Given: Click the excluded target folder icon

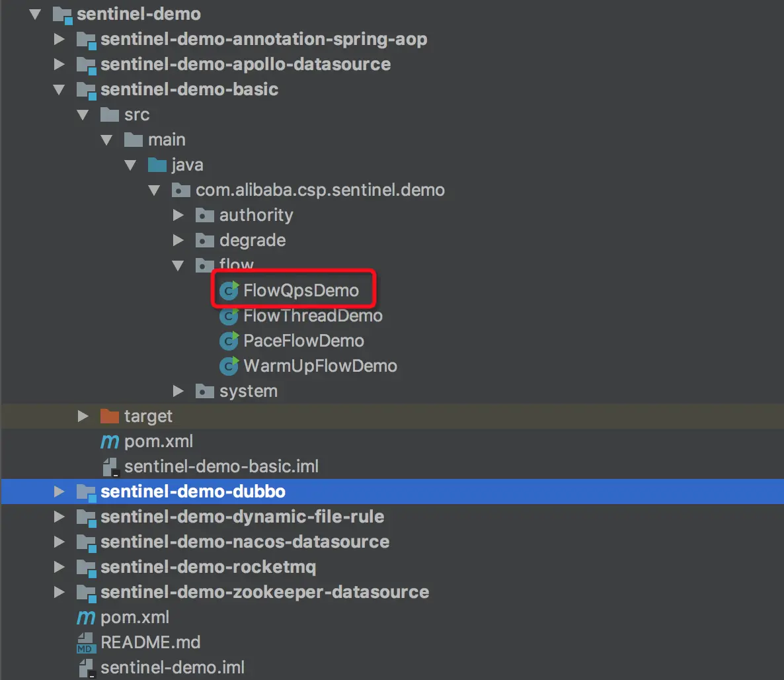Looking at the screenshot, I should click(x=109, y=416).
